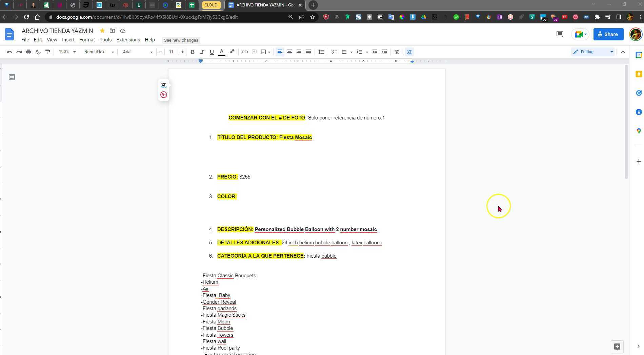This screenshot has width=644, height=355.
Task: Show the document outline icon
Action: click(12, 77)
